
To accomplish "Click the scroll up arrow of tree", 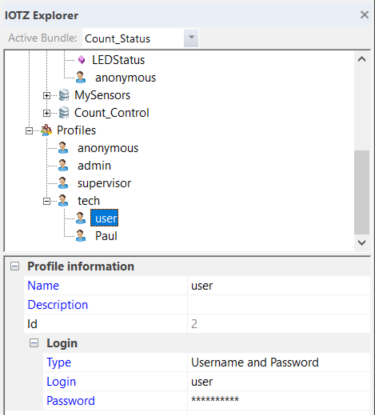I will pyautogui.click(x=362, y=59).
